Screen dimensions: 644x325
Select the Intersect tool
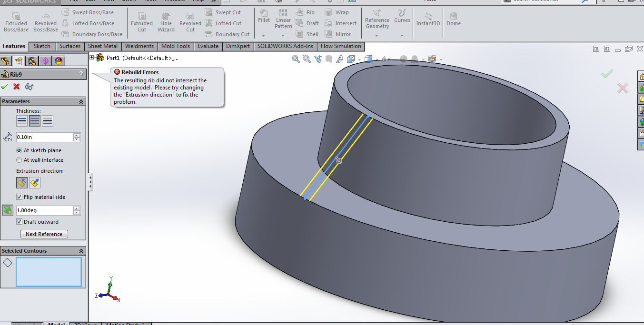[x=340, y=23]
